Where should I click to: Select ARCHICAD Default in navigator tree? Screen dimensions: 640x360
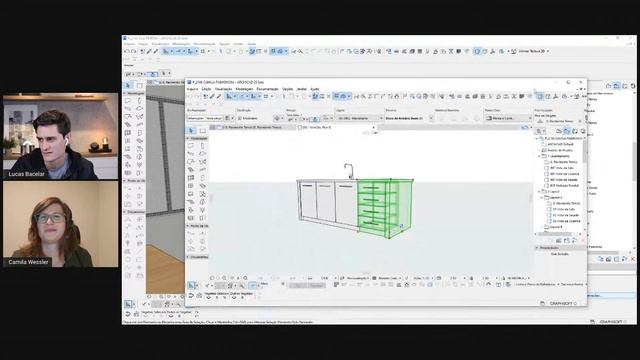tap(560, 144)
